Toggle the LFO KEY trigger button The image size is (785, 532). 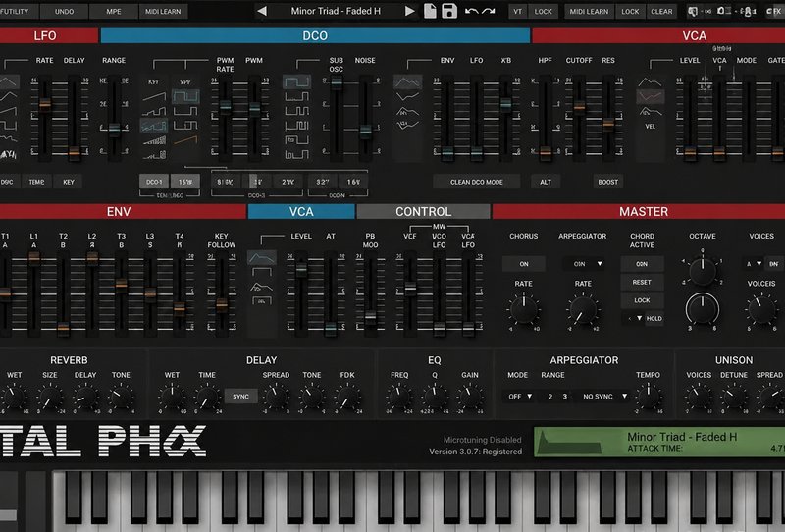tap(69, 182)
